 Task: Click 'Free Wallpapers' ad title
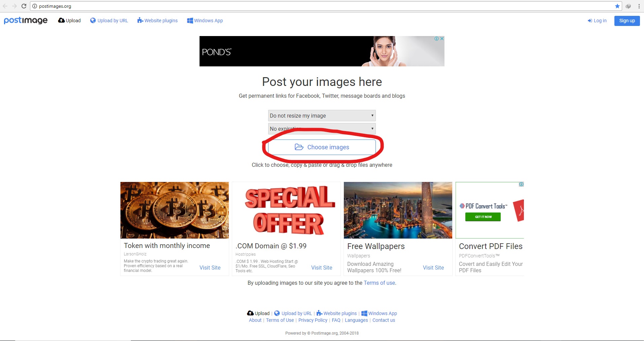tap(376, 246)
